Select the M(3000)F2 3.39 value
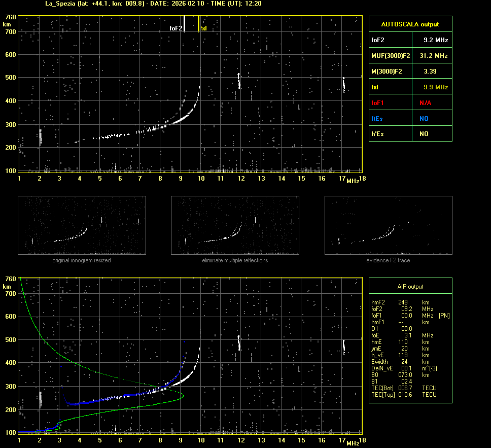 click(430, 72)
